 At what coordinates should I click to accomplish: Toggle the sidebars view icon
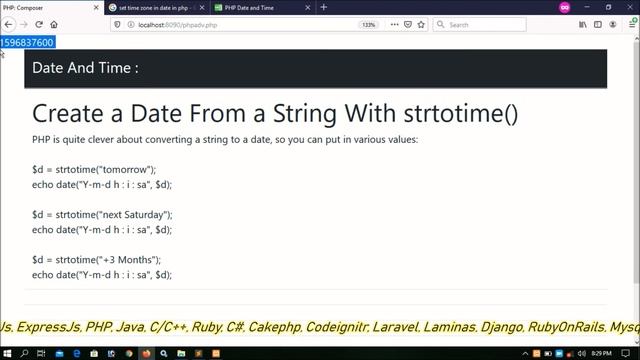point(598,24)
